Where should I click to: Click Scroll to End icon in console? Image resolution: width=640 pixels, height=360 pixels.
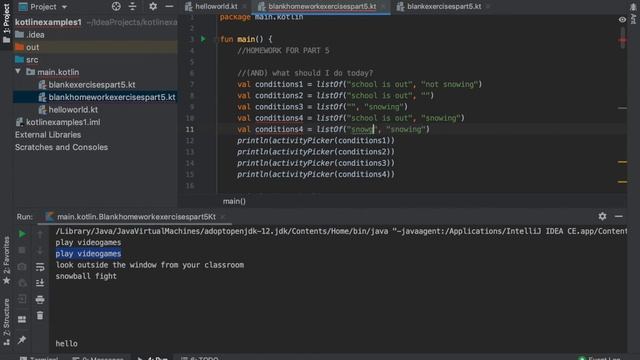(40, 282)
